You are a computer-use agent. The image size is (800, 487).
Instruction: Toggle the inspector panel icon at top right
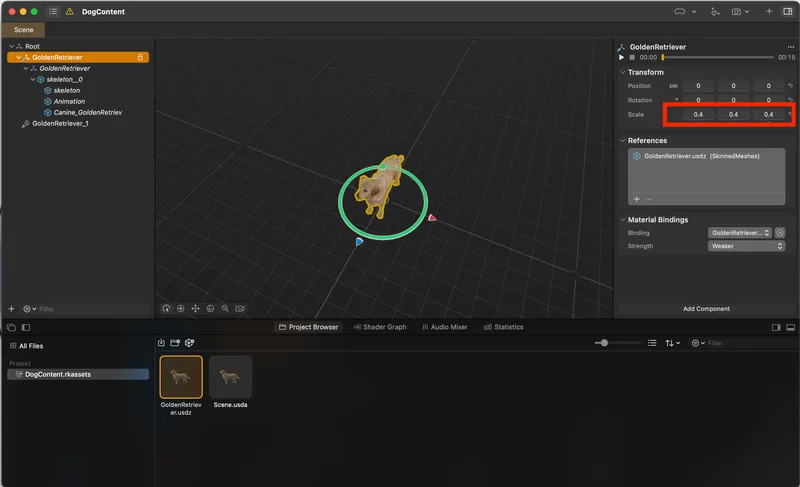click(x=787, y=11)
